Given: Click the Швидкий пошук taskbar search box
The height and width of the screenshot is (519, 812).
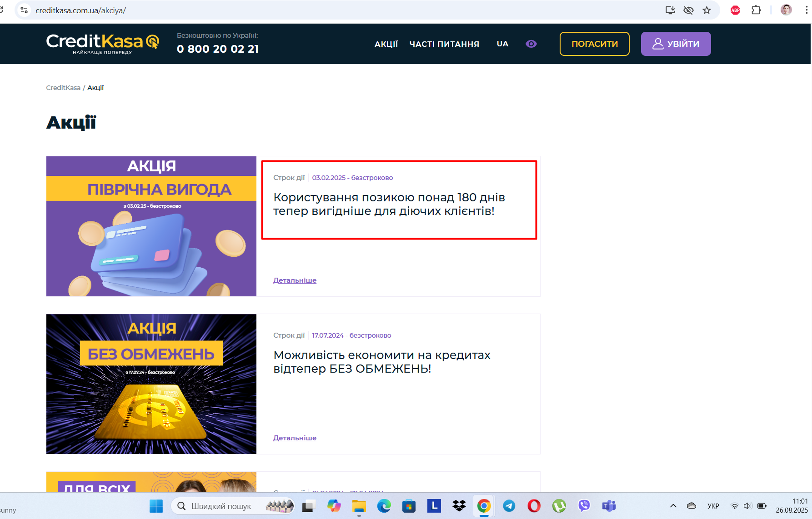Looking at the screenshot, I should click(233, 506).
